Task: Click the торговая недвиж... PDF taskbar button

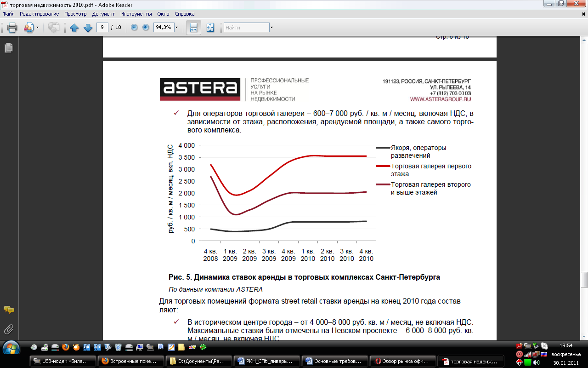Action: pyautogui.click(x=471, y=361)
